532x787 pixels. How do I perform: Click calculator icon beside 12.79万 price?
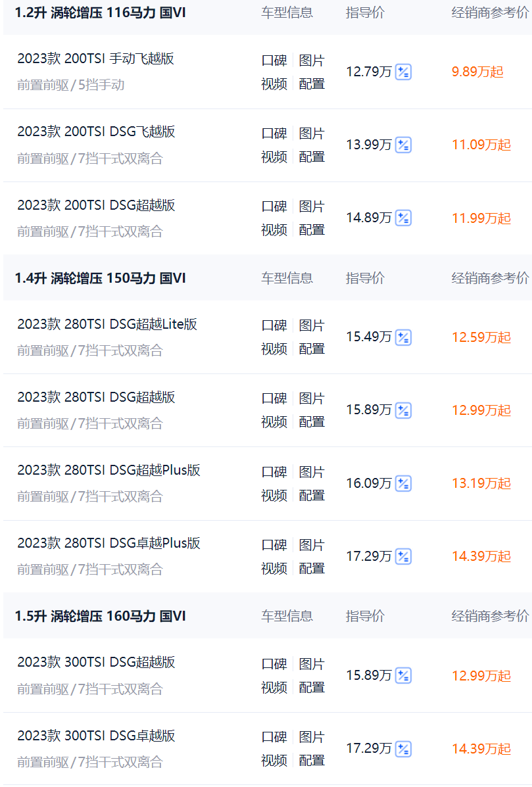pyautogui.click(x=403, y=72)
